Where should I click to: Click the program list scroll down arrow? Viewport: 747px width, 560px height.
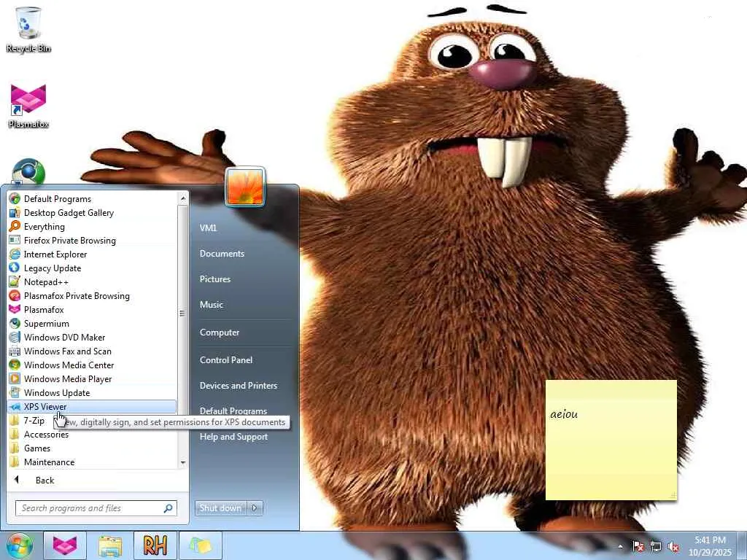(183, 462)
